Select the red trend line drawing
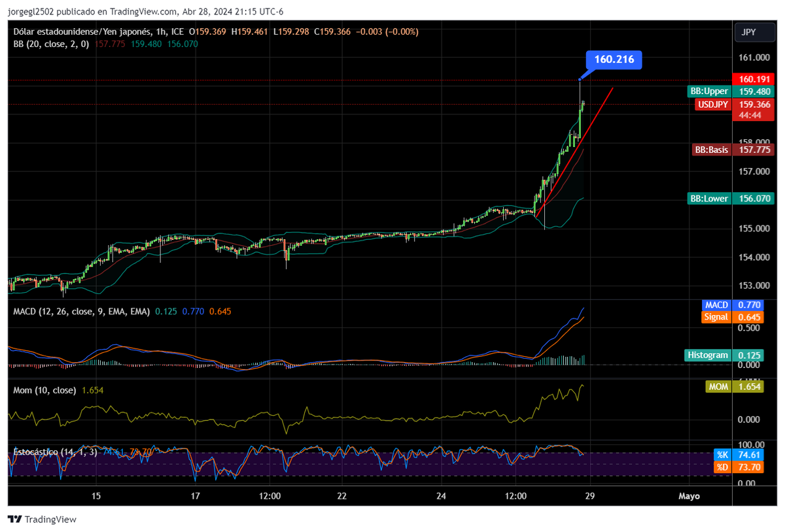Viewport: 785px width, 532px height. click(574, 151)
